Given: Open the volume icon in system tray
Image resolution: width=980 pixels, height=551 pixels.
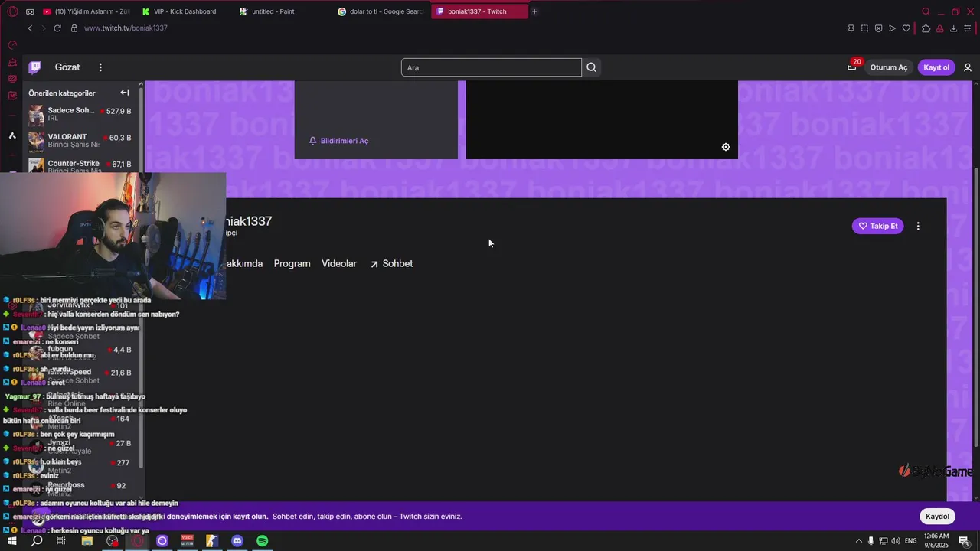Looking at the screenshot, I should point(896,541).
